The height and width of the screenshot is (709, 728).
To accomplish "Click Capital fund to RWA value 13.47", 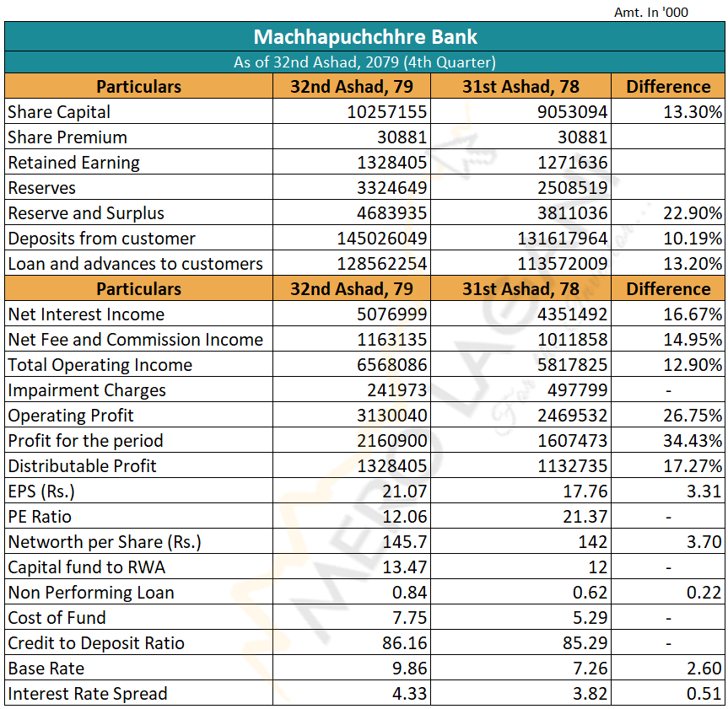I will pos(404,567).
